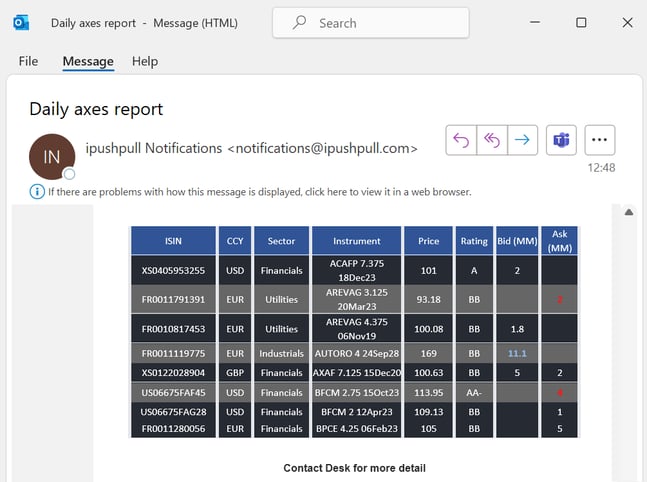
Task: Click instrument AREVAG 4.375 06Nov19
Action: click(357, 328)
